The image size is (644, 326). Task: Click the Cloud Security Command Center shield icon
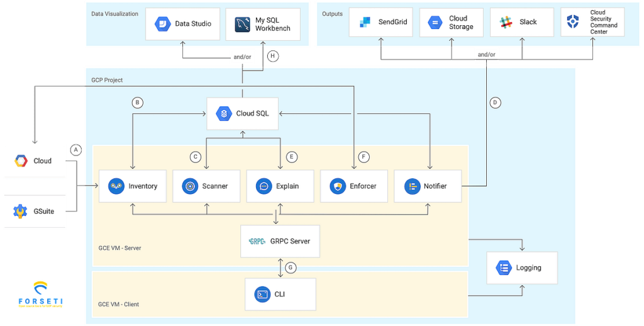tap(573, 21)
